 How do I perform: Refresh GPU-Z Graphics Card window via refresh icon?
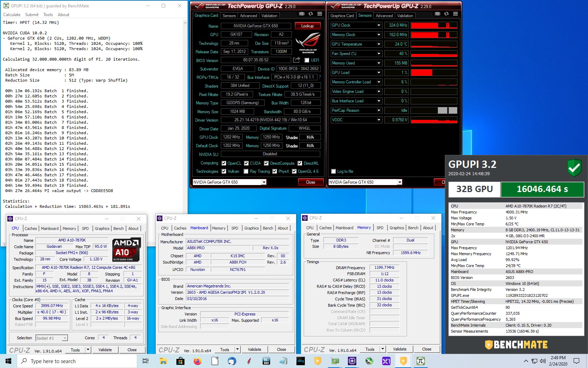point(310,14)
